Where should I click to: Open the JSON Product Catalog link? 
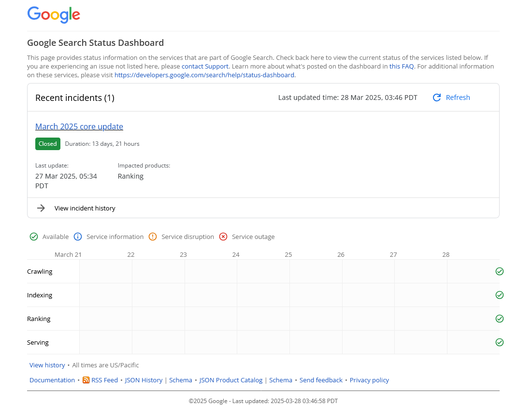[x=230, y=380]
